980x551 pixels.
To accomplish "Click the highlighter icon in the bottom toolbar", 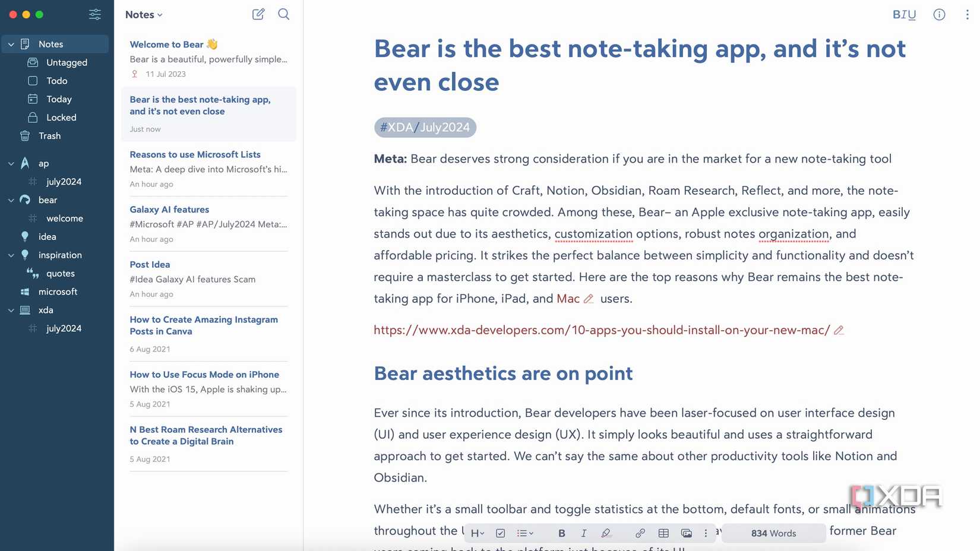I will tap(606, 533).
